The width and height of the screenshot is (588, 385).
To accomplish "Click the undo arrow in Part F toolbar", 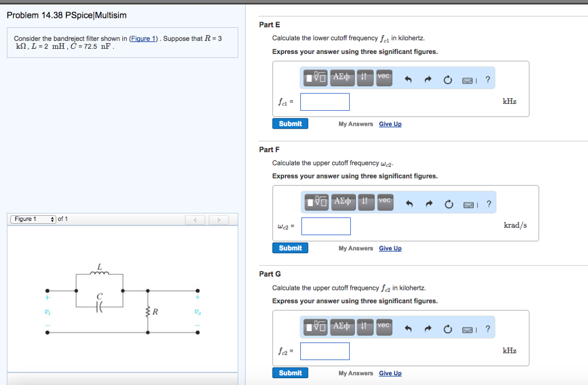I will click(409, 203).
